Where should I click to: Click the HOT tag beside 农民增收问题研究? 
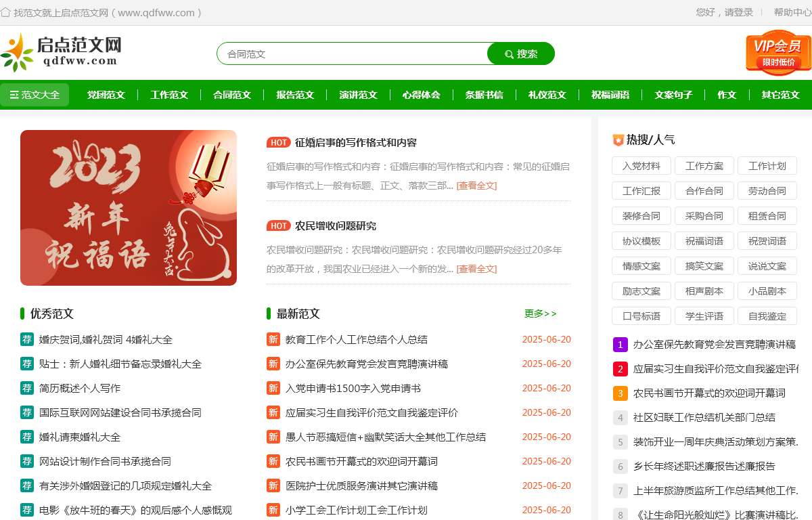[279, 226]
